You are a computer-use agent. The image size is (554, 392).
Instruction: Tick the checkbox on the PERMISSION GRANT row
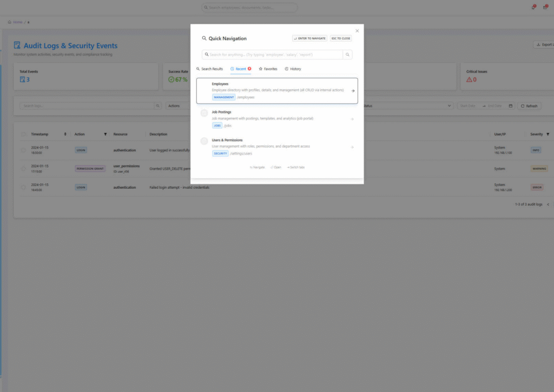click(x=23, y=169)
